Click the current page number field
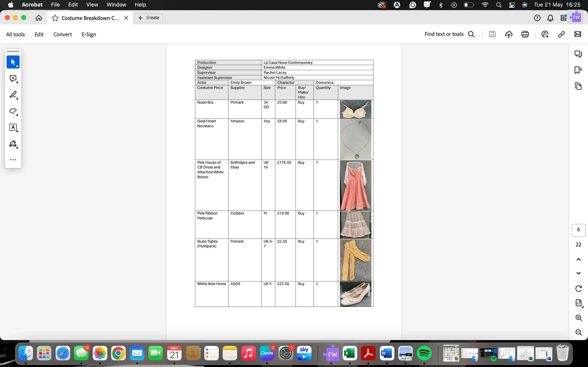 click(578, 230)
